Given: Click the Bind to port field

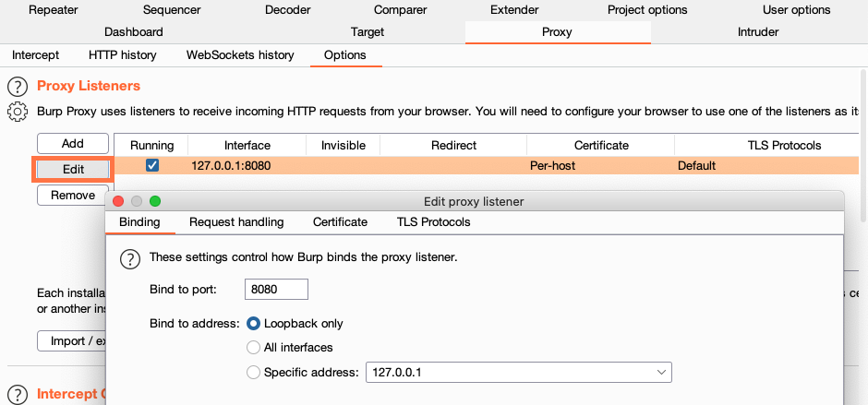Looking at the screenshot, I should (276, 290).
